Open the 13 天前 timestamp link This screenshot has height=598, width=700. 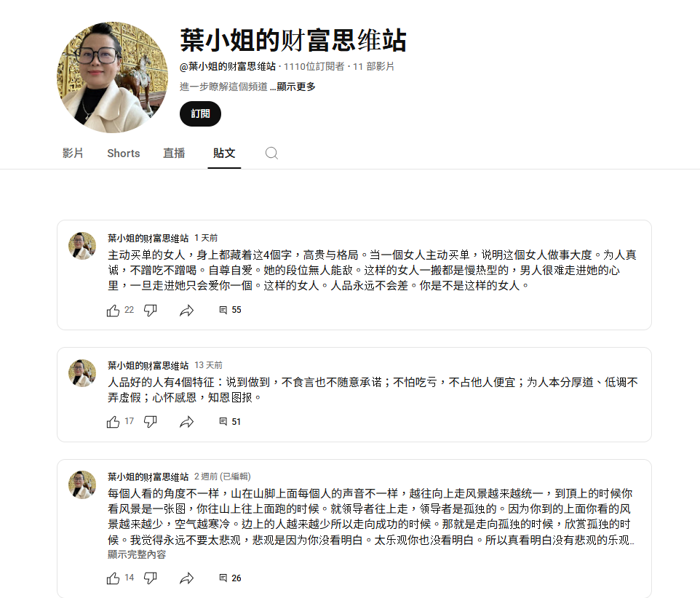[209, 365]
